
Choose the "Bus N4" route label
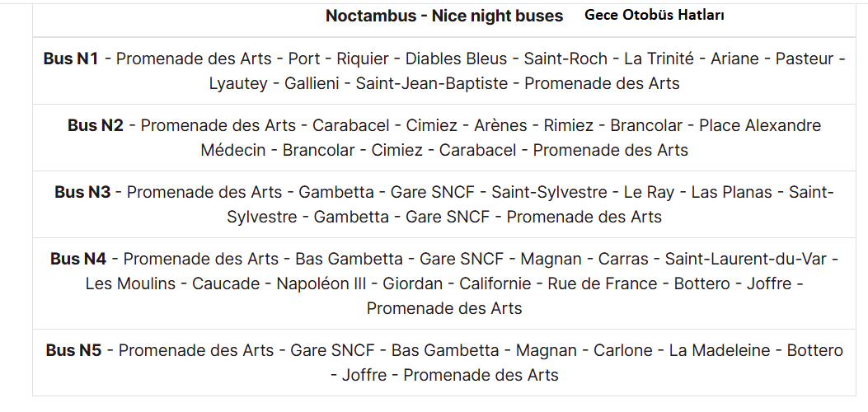(x=78, y=259)
